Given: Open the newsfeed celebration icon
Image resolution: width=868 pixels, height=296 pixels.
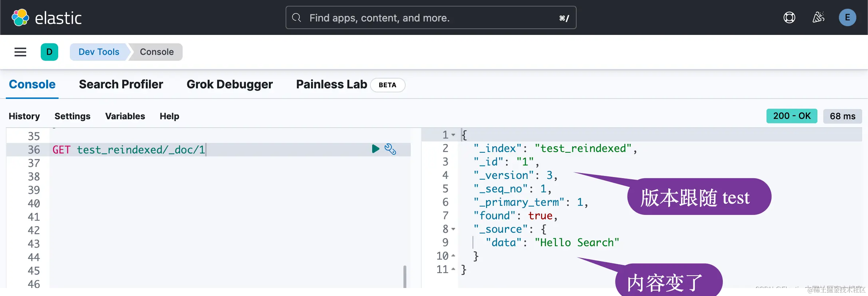Looking at the screenshot, I should click(x=818, y=17).
